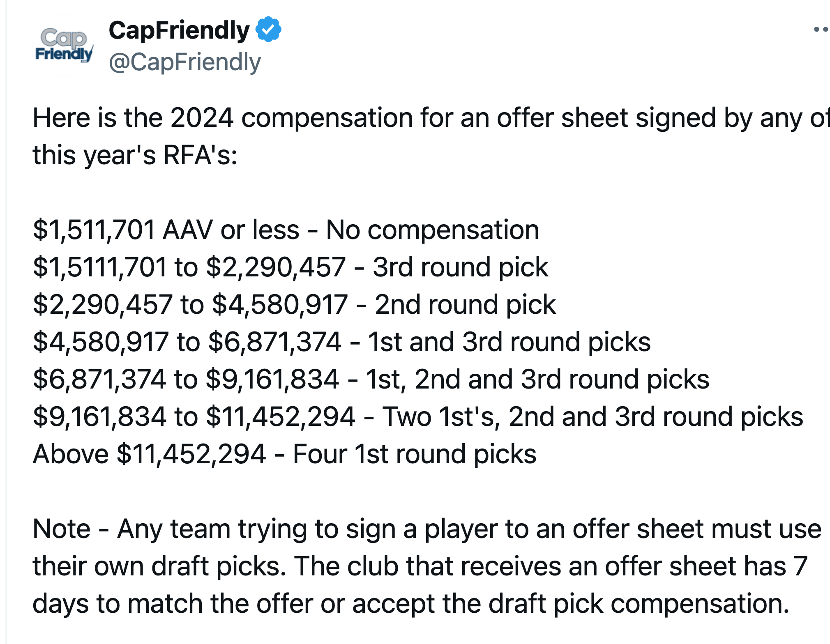The image size is (830, 644).
Task: Click the tweet's first line about 2024 compensation
Action: tap(431, 118)
